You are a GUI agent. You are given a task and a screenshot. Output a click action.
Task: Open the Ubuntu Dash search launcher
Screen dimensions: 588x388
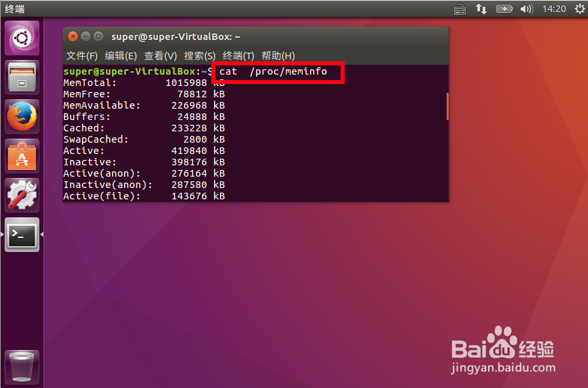(22, 38)
